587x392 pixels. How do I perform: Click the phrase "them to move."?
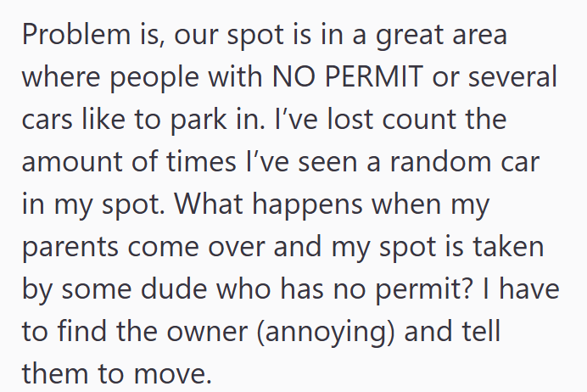117,374
